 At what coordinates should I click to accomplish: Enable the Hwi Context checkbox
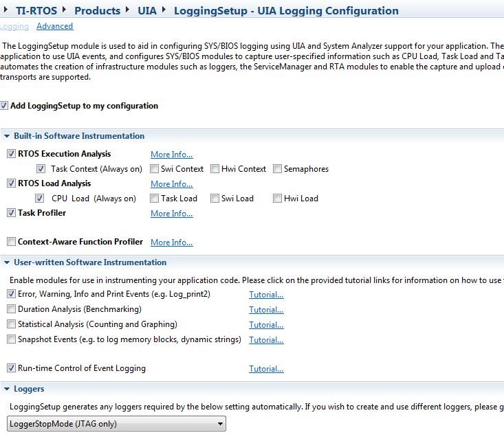[x=215, y=168]
